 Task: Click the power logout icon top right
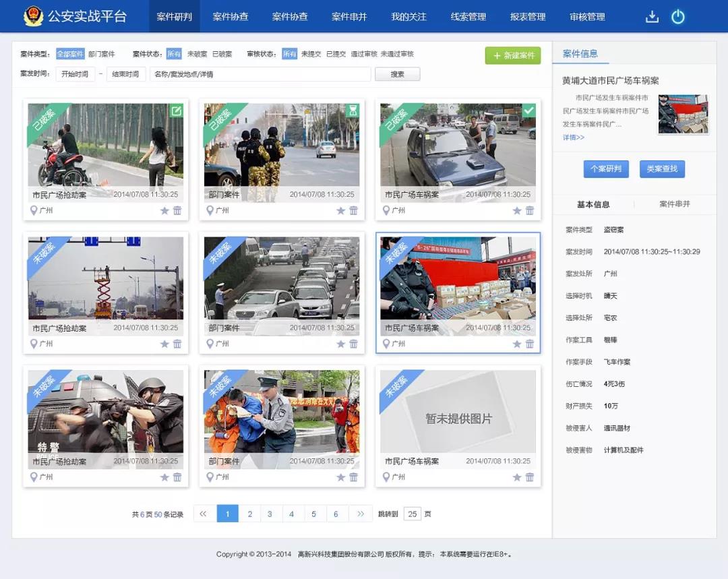[677, 16]
